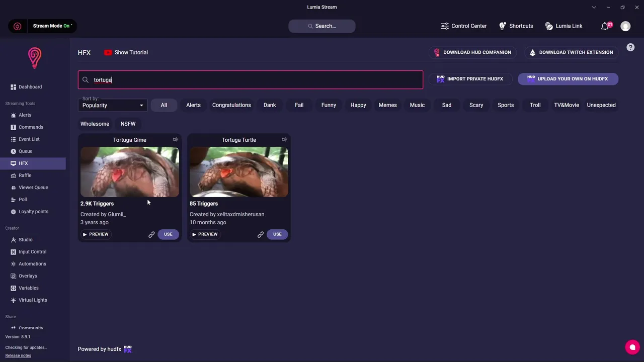Filter by Unexpected category

(x=601, y=105)
